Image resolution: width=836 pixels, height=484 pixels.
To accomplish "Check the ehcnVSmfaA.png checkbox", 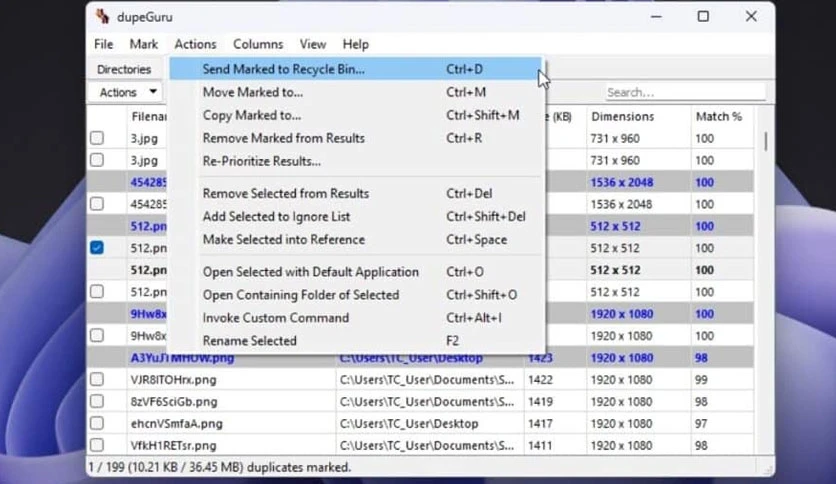I will click(x=97, y=423).
